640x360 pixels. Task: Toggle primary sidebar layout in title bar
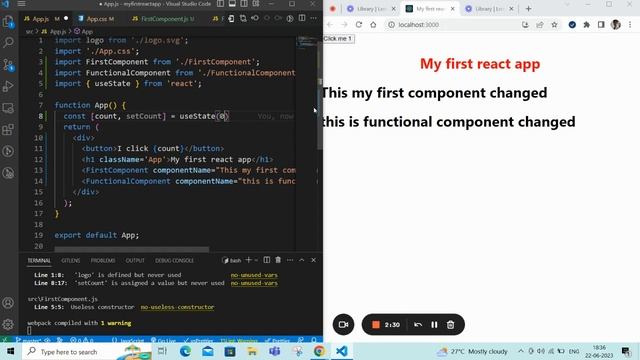pos(220,4)
